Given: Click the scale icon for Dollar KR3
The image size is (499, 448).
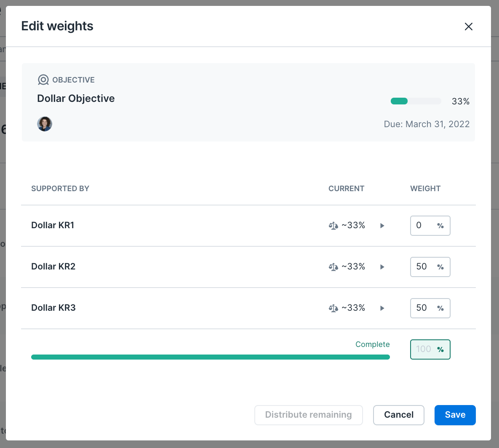Looking at the screenshot, I should [x=333, y=308].
